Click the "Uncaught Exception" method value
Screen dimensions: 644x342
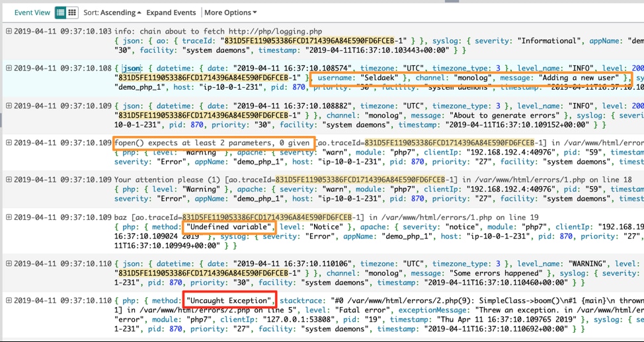(229, 300)
